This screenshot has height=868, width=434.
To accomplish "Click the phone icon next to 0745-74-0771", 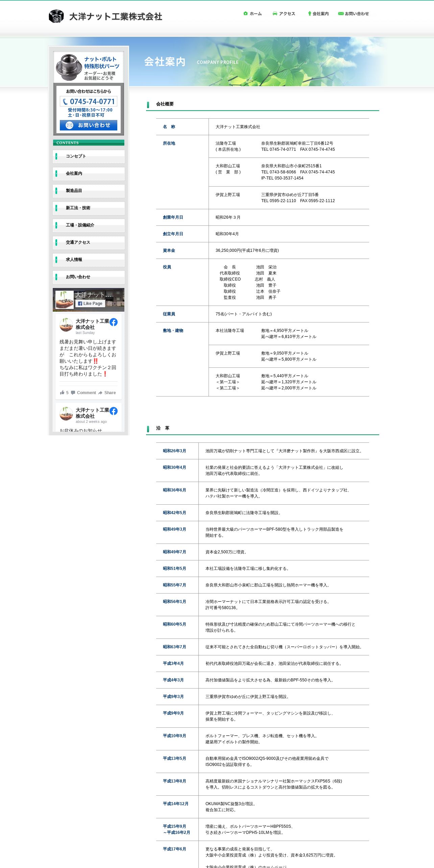I will [65, 101].
